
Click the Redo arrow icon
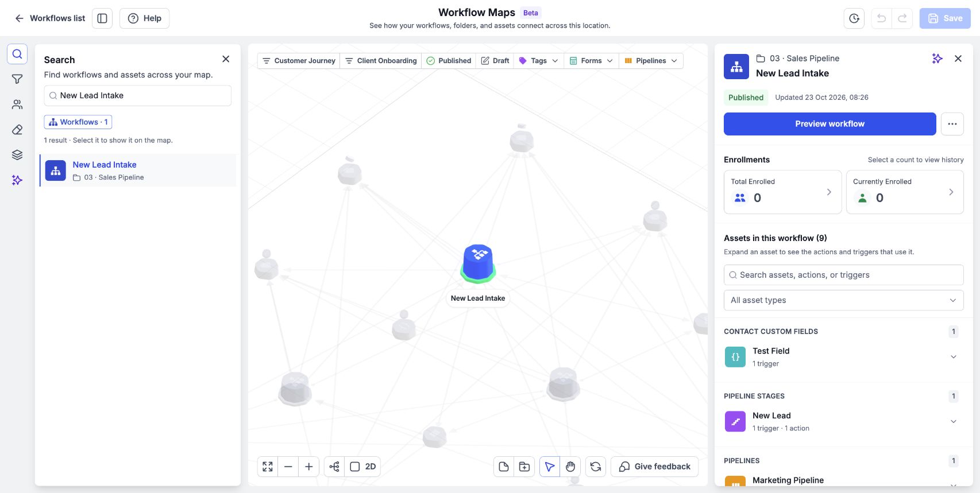[x=902, y=18]
